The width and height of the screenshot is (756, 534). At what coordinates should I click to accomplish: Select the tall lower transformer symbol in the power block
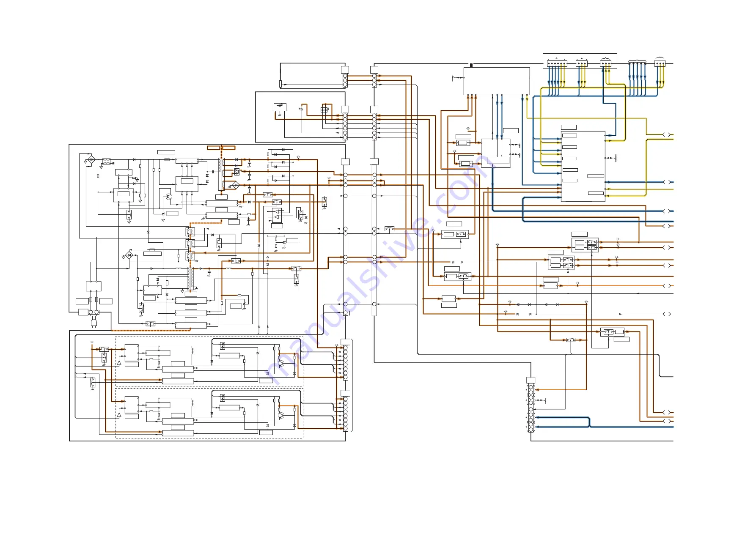click(190, 278)
